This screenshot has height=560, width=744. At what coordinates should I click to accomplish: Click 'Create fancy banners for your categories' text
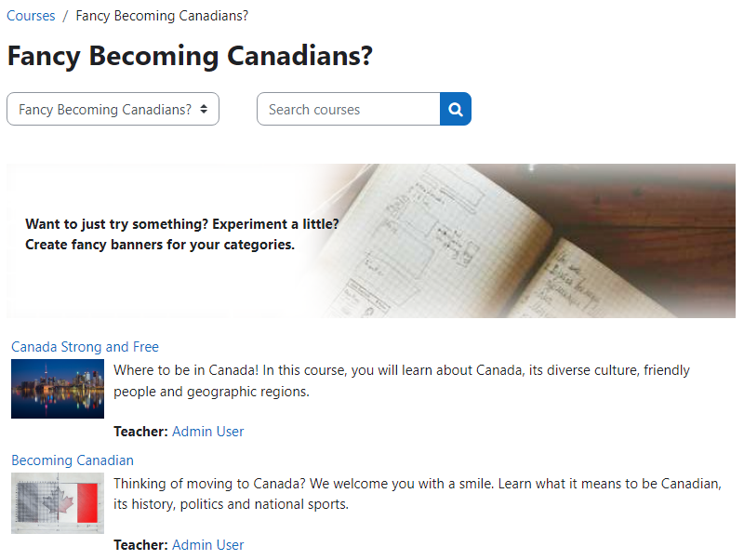159,245
